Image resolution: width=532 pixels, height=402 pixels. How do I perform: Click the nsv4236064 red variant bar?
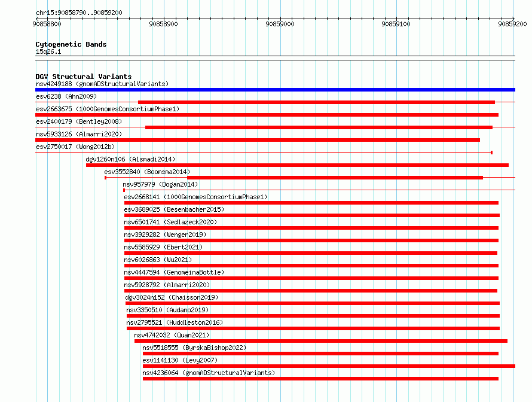320,379
